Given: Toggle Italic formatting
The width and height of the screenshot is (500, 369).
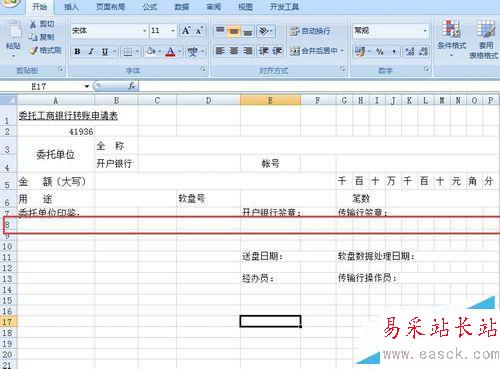Looking at the screenshot, I should (x=91, y=51).
